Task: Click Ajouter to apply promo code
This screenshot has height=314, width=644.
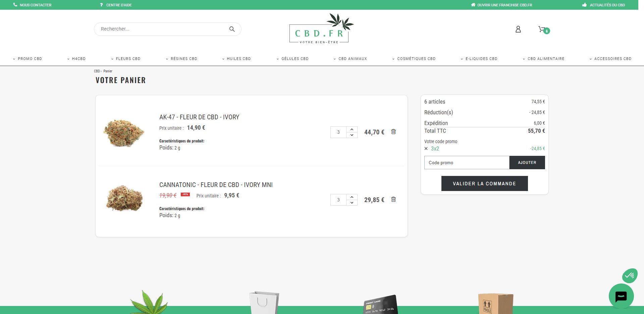Action: (x=527, y=163)
